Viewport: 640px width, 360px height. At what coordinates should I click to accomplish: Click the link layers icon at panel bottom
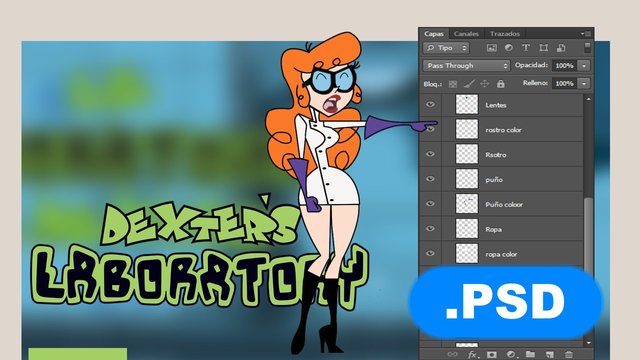click(452, 354)
